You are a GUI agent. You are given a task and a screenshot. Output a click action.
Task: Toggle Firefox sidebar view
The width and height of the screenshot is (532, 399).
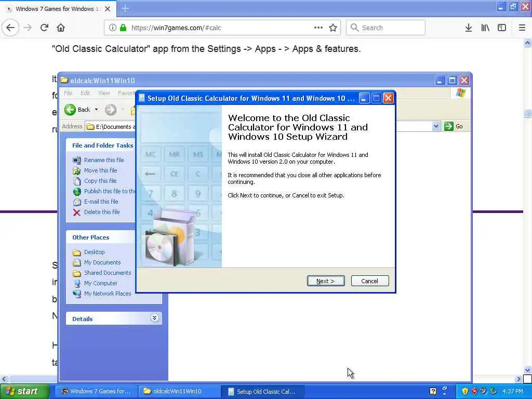click(502, 28)
